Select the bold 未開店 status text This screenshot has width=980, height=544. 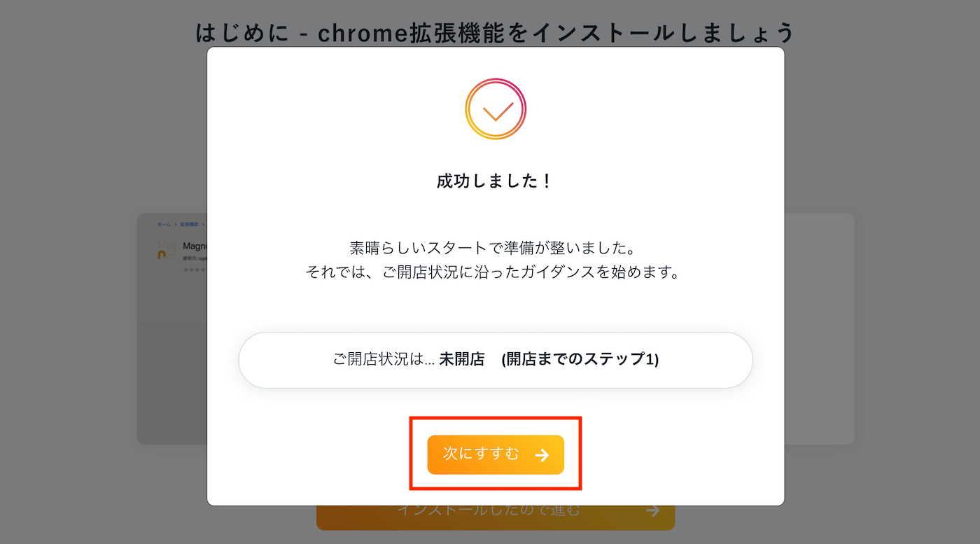click(x=462, y=359)
